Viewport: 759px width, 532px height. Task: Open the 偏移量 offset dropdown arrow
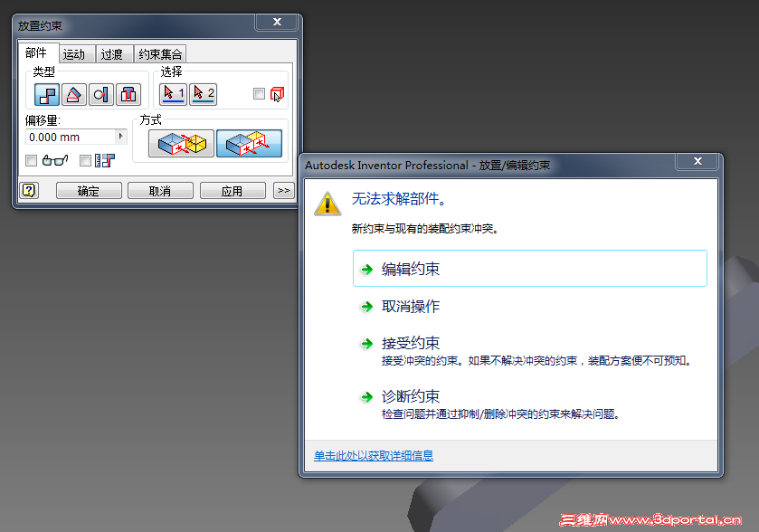pos(120,136)
